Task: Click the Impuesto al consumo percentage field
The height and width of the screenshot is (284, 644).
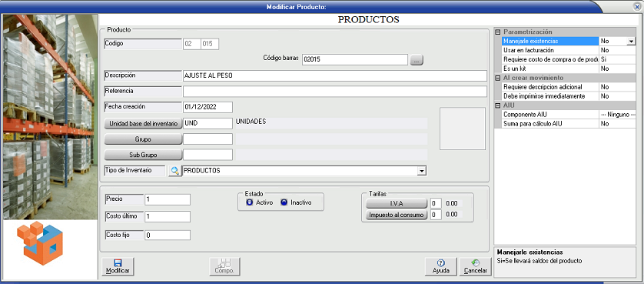Action: (x=436, y=215)
